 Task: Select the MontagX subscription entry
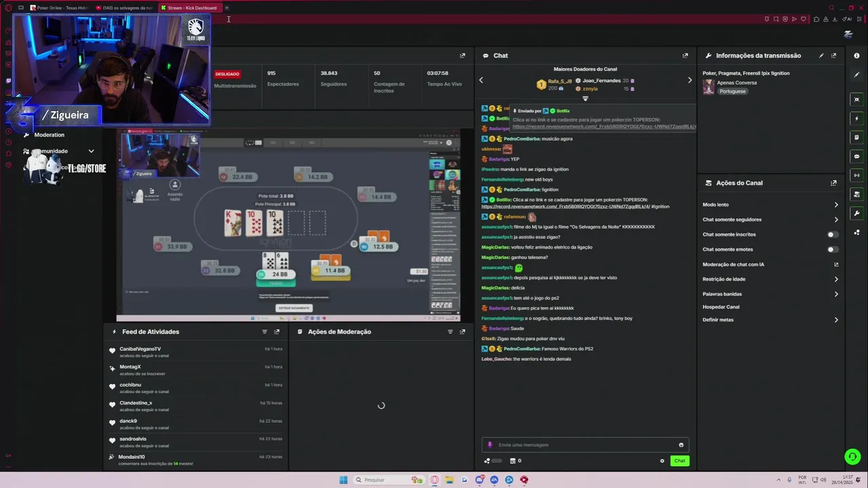(x=196, y=370)
